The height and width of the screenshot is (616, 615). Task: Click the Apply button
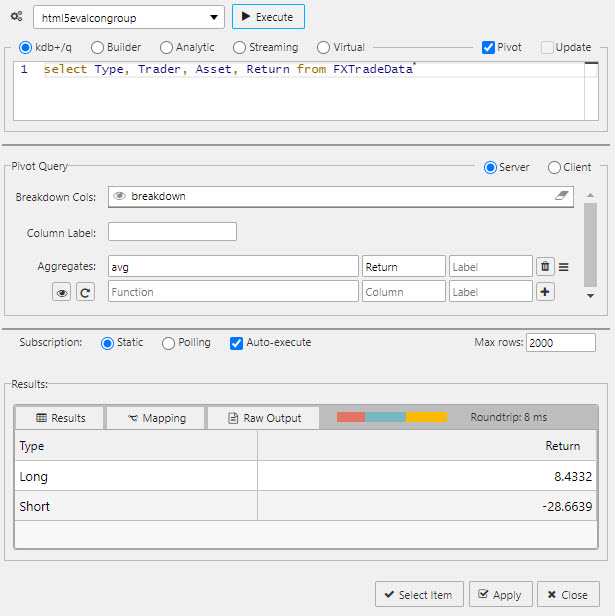[499, 595]
